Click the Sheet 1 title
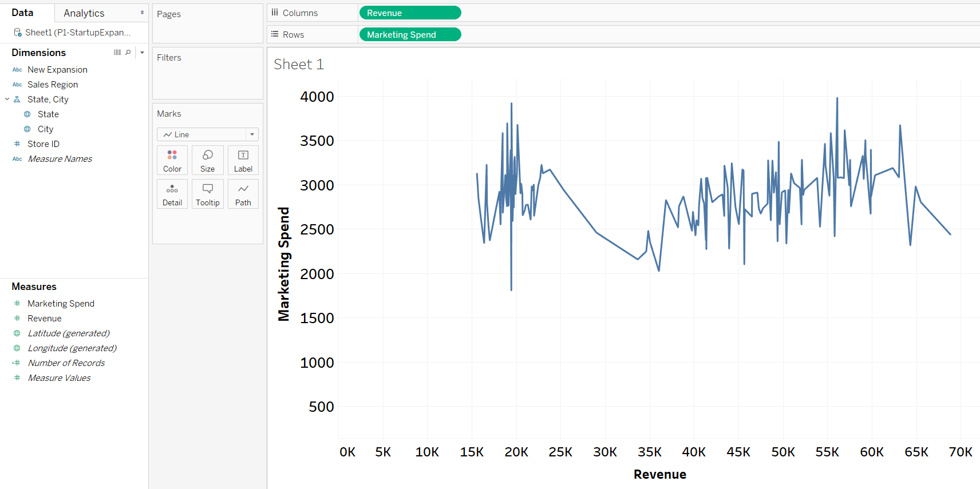Viewport: 980px width, 489px height. [x=299, y=64]
